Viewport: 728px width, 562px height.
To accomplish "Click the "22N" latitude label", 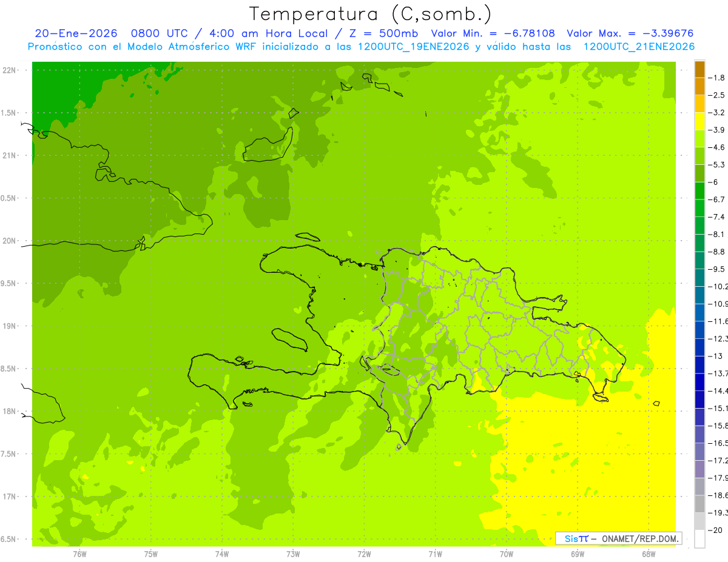I will [x=10, y=70].
